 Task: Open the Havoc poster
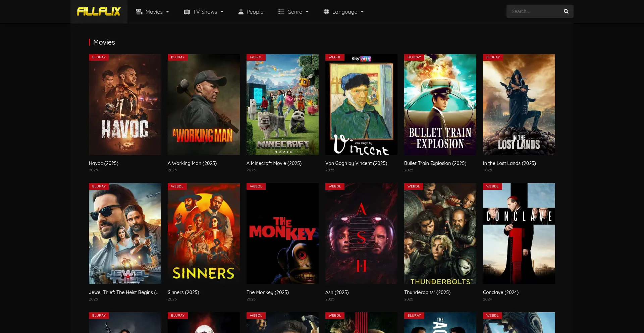click(125, 104)
